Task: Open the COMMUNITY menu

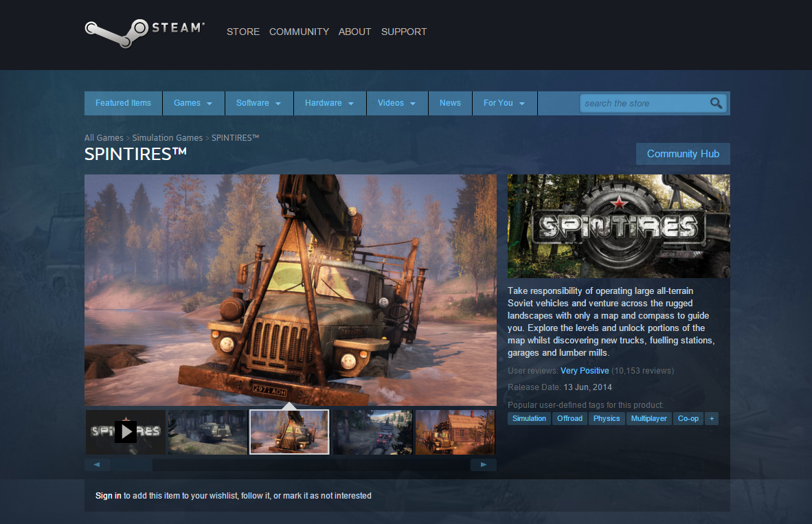Action: coord(299,32)
